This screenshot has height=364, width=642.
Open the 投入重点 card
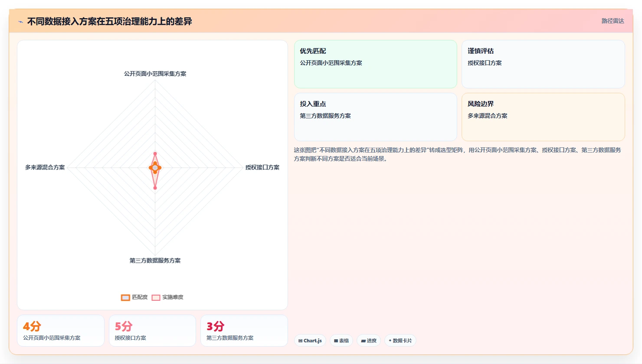coord(376,117)
